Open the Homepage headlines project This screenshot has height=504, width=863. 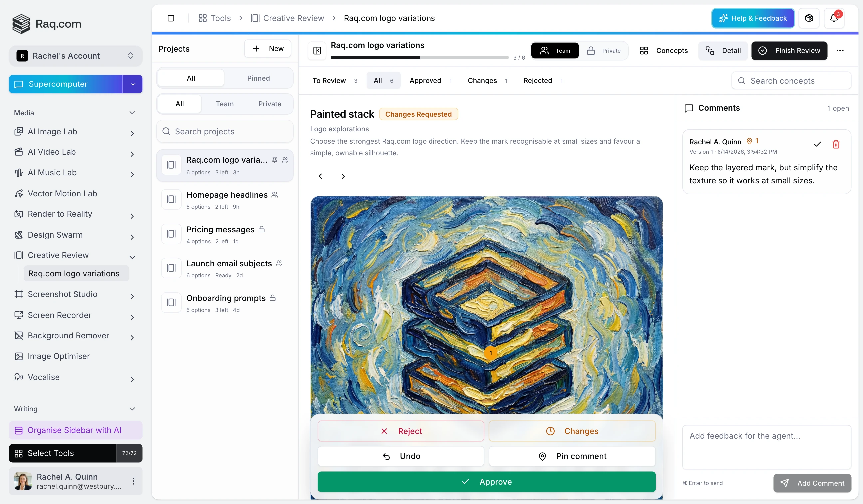pos(225,200)
